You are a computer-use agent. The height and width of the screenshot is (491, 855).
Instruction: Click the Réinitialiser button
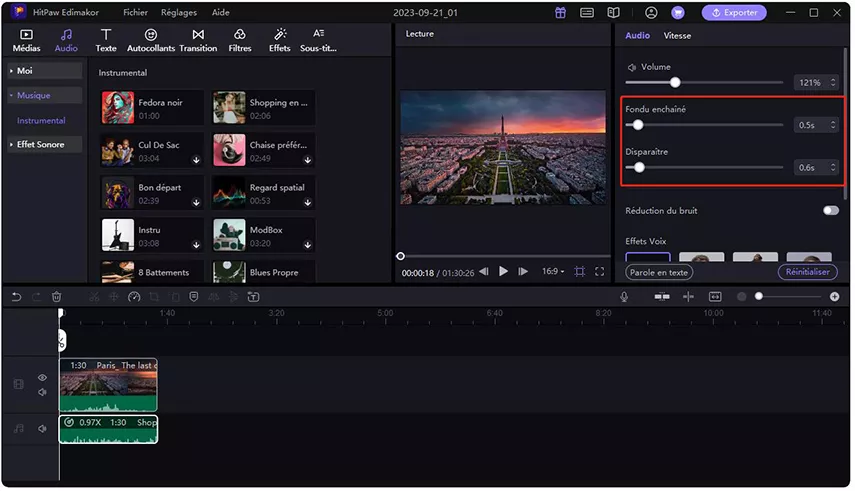808,272
